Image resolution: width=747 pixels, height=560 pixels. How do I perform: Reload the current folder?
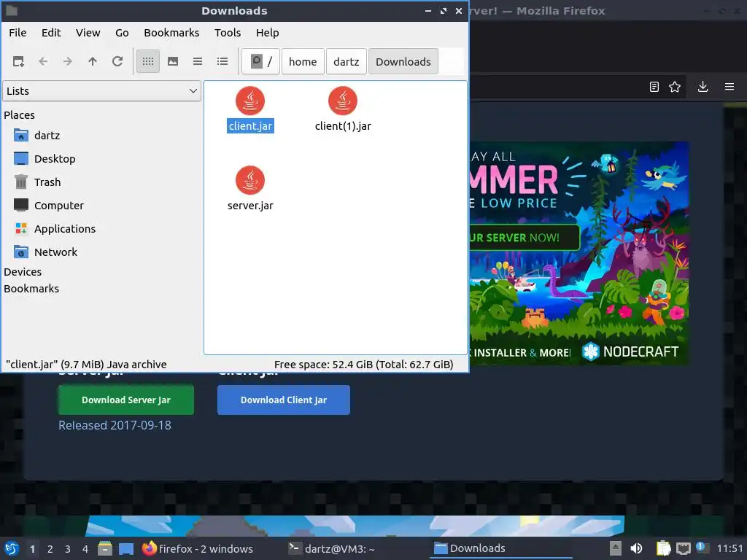[117, 61]
